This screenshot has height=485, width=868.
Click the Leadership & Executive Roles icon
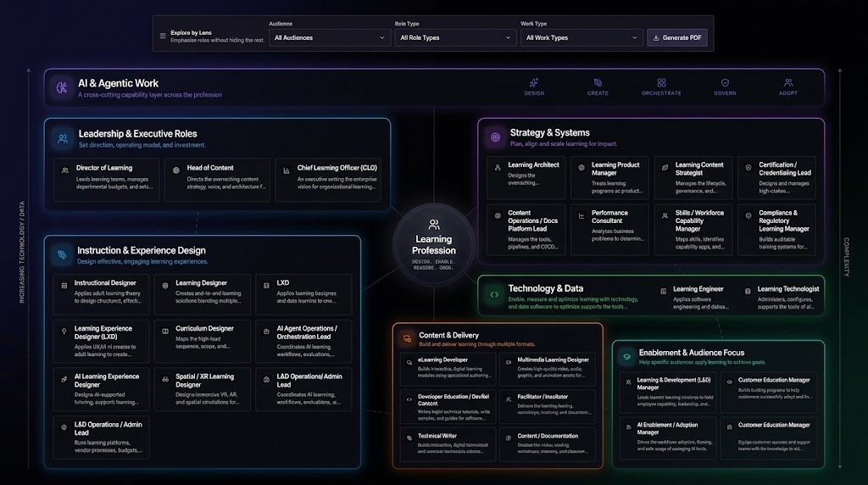(x=63, y=138)
